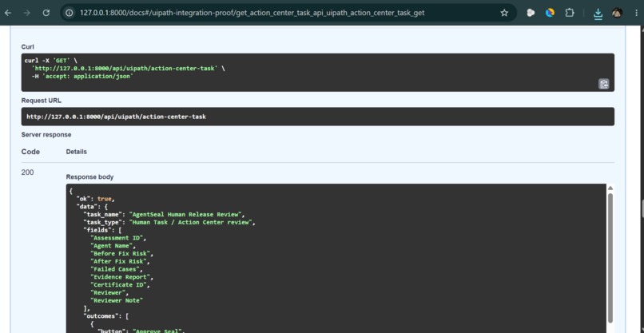Click the "Request URL" label

42,100
